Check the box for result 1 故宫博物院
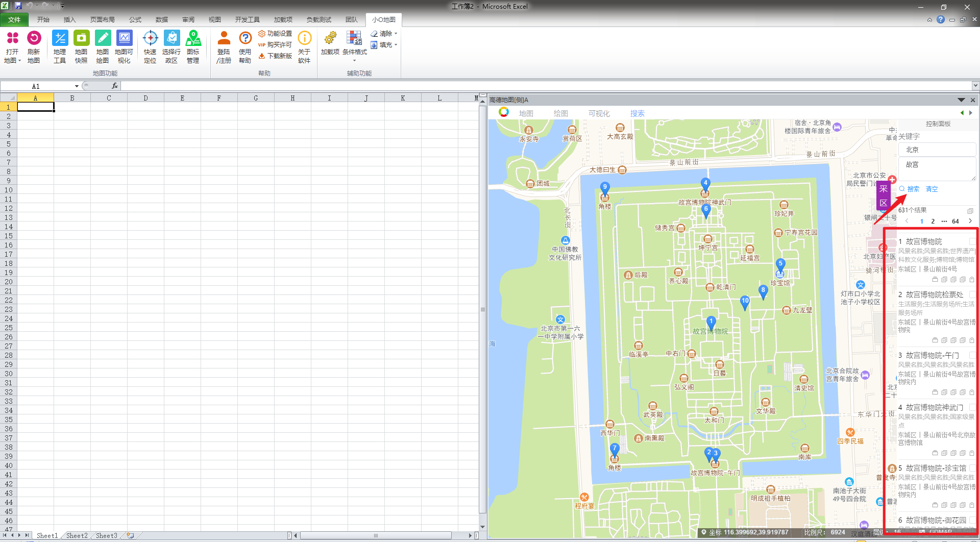This screenshot has height=542, width=980. click(972, 241)
